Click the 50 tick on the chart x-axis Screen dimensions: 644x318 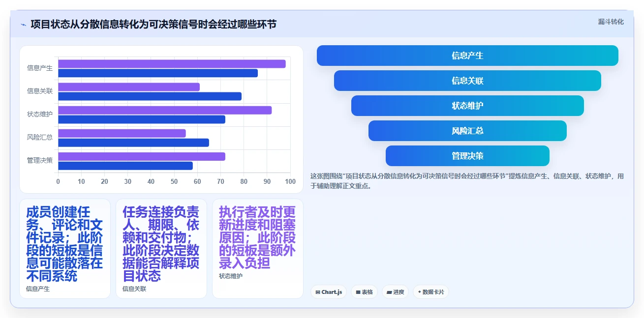point(174,182)
